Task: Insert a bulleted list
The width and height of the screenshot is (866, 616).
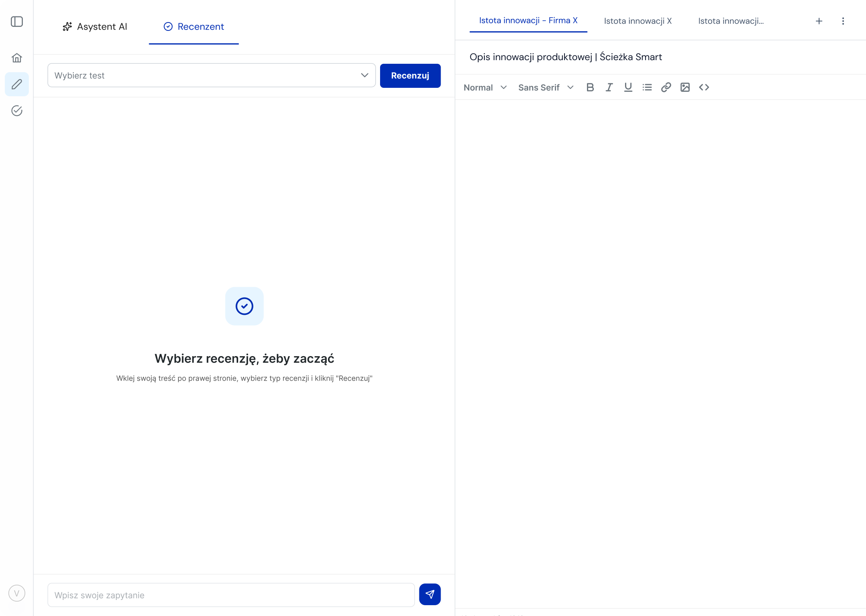Action: (x=647, y=87)
